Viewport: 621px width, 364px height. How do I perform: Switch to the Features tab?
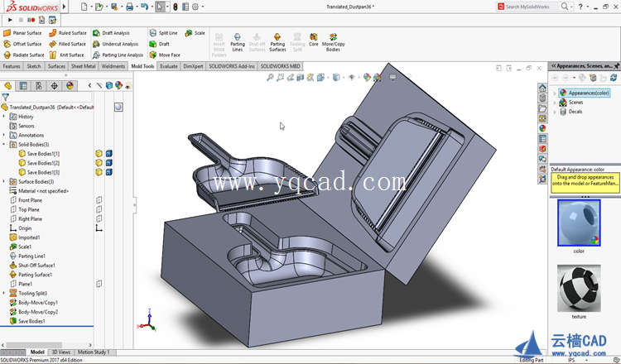[12, 66]
